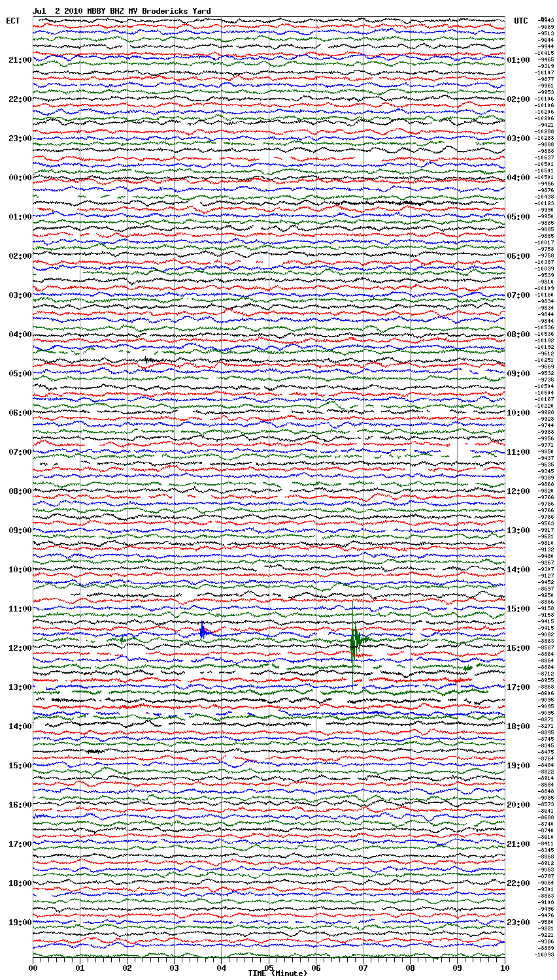Click the 16:00 ECT hour label
This screenshot has height=980, width=557.
pos(20,805)
